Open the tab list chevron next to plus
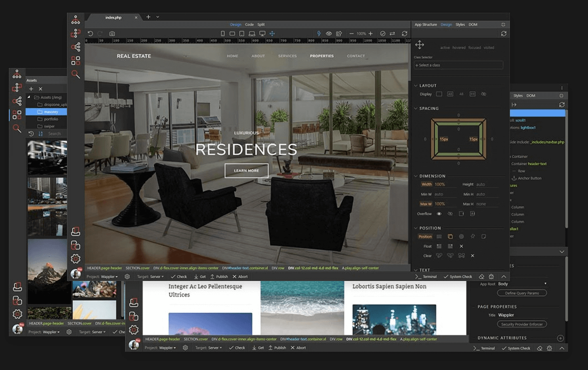 pyautogui.click(x=157, y=17)
